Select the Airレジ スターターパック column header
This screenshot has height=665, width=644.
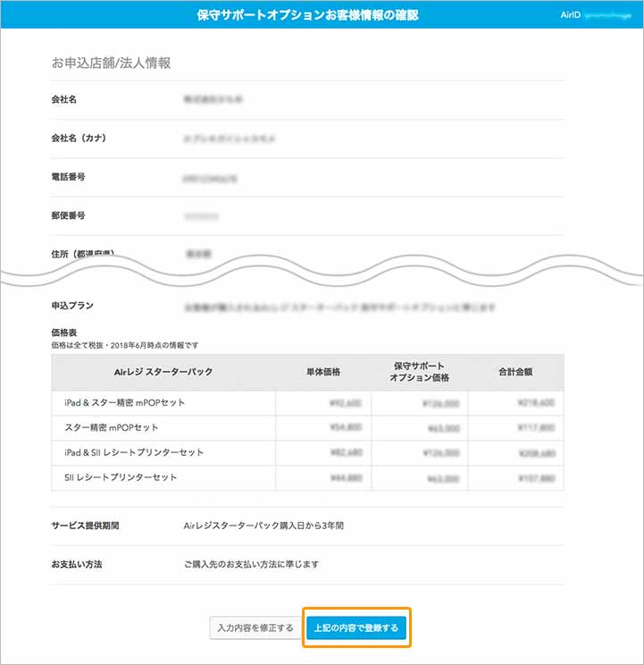(164, 371)
